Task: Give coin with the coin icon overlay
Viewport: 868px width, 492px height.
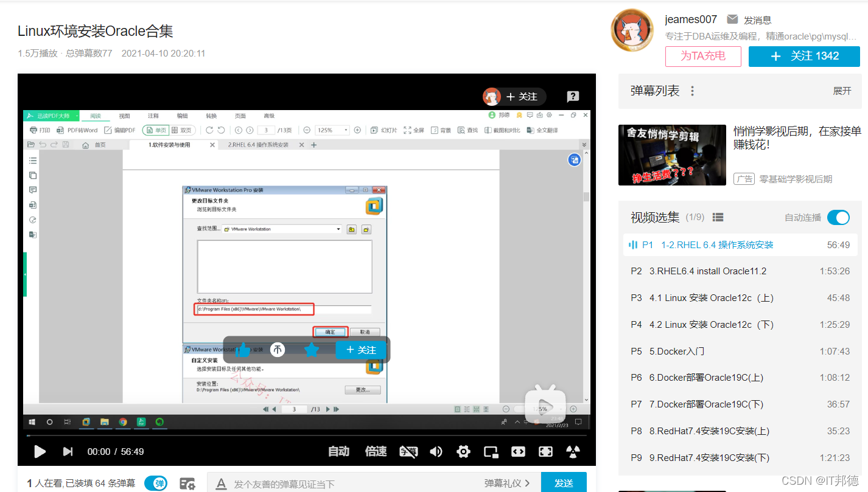Action: point(278,350)
